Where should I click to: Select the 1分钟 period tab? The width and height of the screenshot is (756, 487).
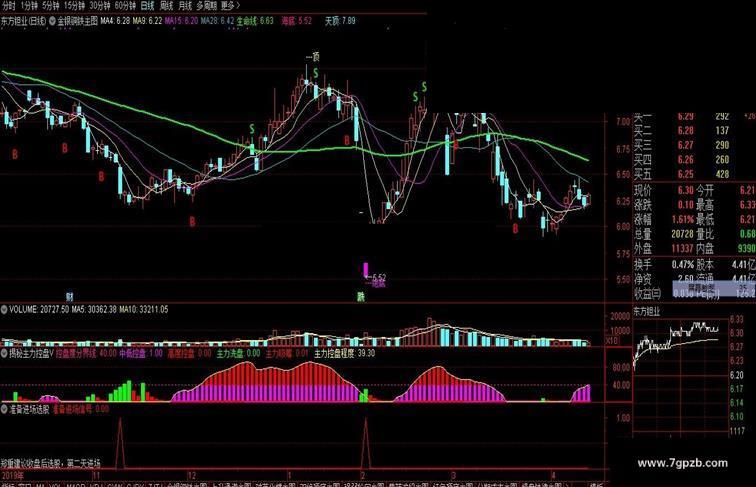coord(29,6)
